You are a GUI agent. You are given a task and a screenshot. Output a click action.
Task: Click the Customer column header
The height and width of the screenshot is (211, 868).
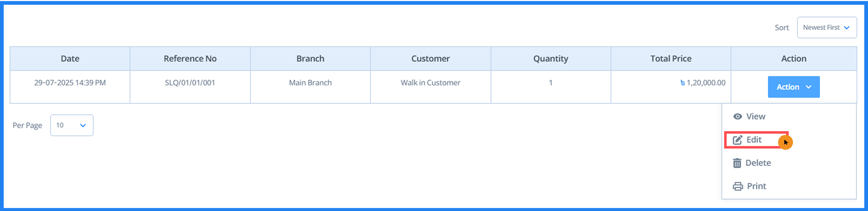(430, 58)
